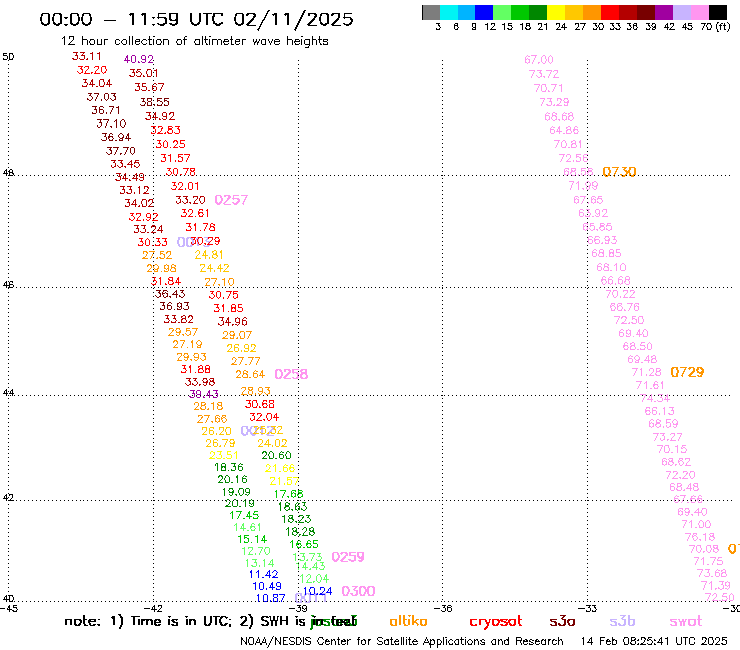The width and height of the screenshot is (740, 650).
Task: Click the pink time marker '0300'
Action: pyautogui.click(x=358, y=591)
